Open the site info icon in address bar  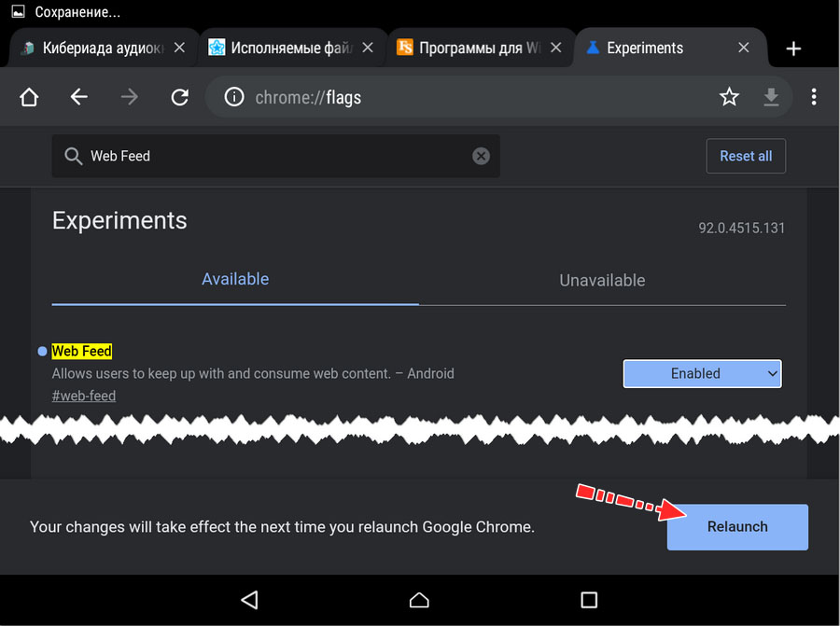pyautogui.click(x=234, y=97)
